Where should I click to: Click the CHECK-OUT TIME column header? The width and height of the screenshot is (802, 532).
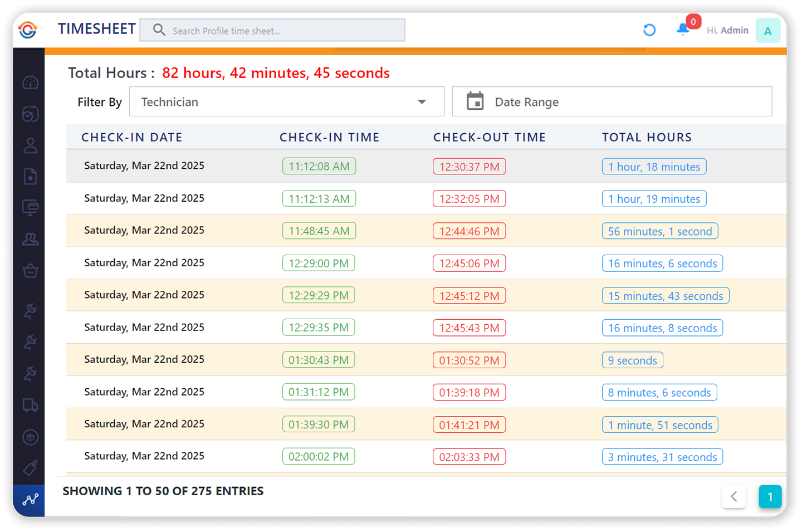pos(490,137)
